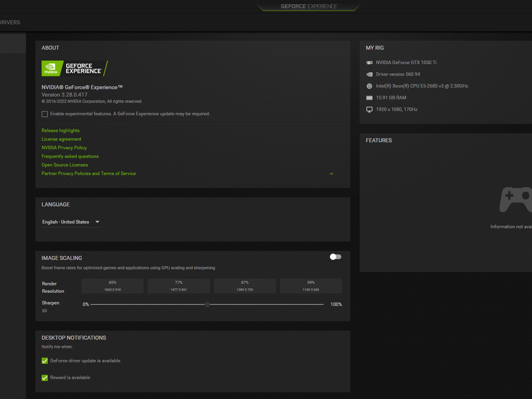Open Release highlights
Screen dimensions: 532x399
point(60,130)
